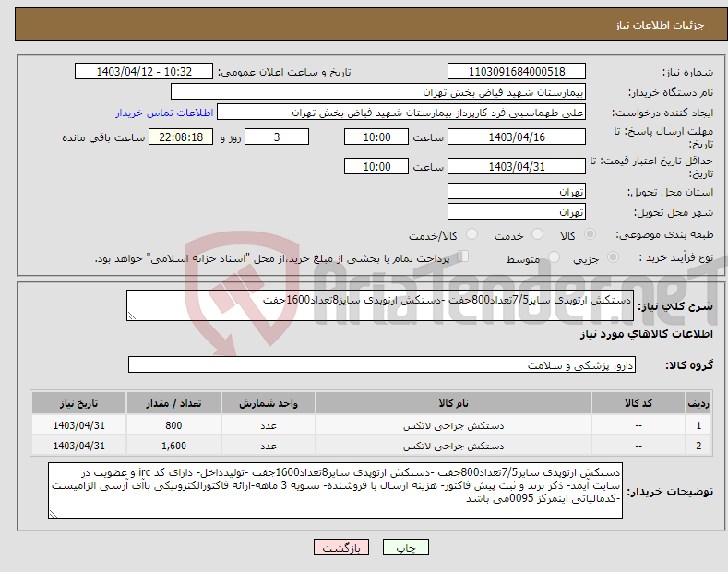Viewport: 728px width, 572px height.
Task: Click the کد کالا column header
Action: (638, 403)
